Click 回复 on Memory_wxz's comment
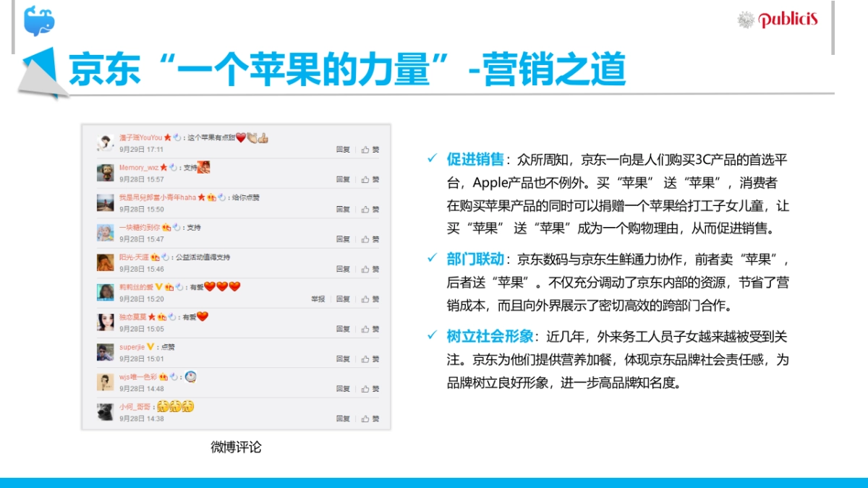Image resolution: width=868 pixels, height=488 pixels. (342, 179)
